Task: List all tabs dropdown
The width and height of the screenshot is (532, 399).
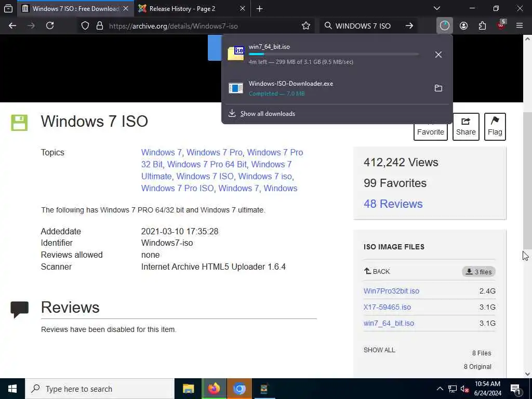Action: point(436,8)
